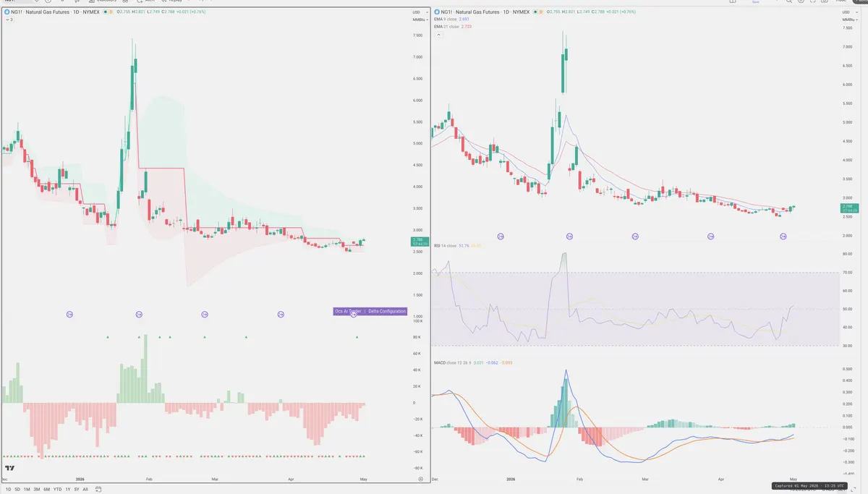Select the 5Y time range
Image resolution: width=868 pixels, height=494 pixels.
click(x=77, y=490)
